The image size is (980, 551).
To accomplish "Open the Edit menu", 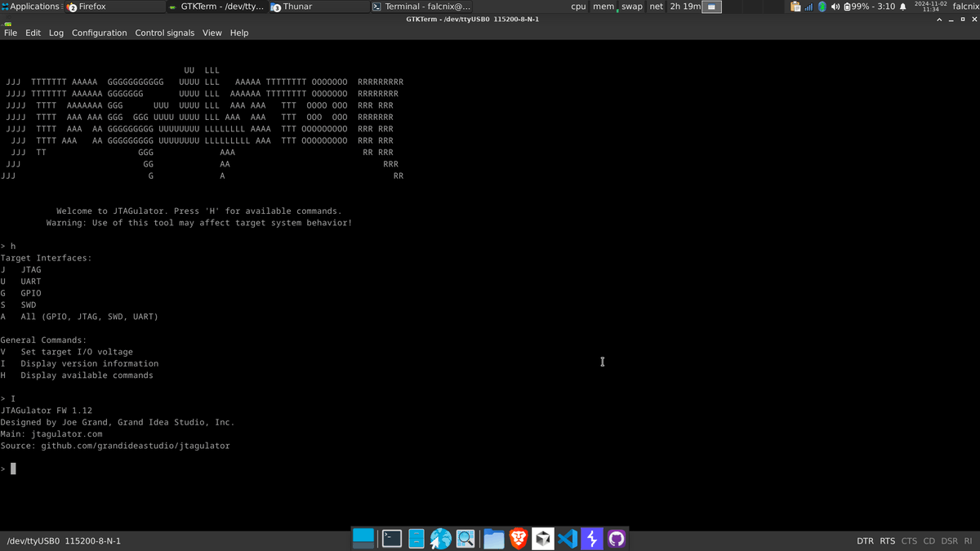I will (33, 33).
